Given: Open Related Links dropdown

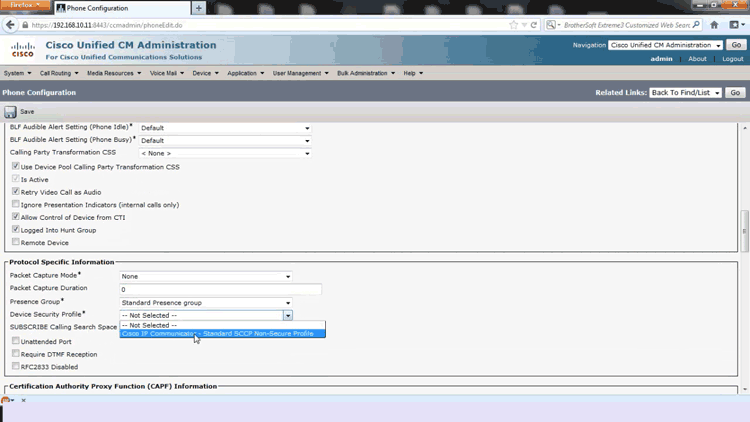Looking at the screenshot, I should [685, 92].
